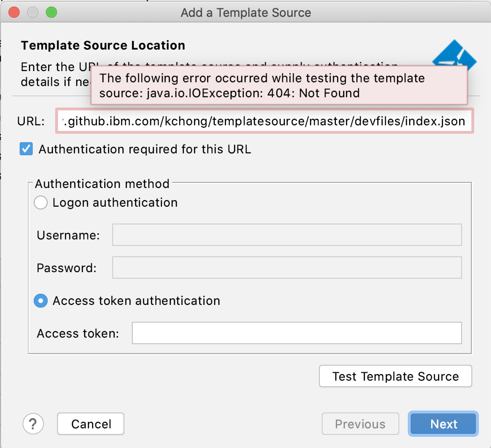Click the green zoom window button
491x448 pixels.
click(x=51, y=13)
